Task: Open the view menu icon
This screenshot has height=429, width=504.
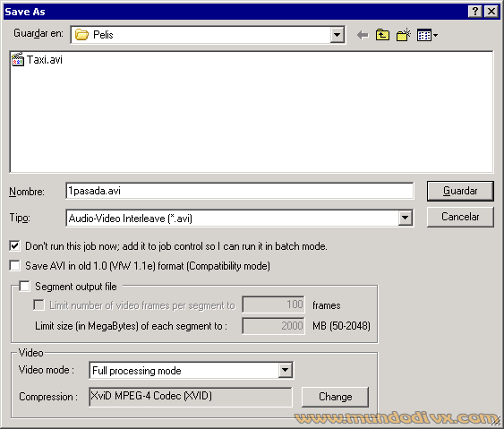Action: pyautogui.click(x=427, y=35)
